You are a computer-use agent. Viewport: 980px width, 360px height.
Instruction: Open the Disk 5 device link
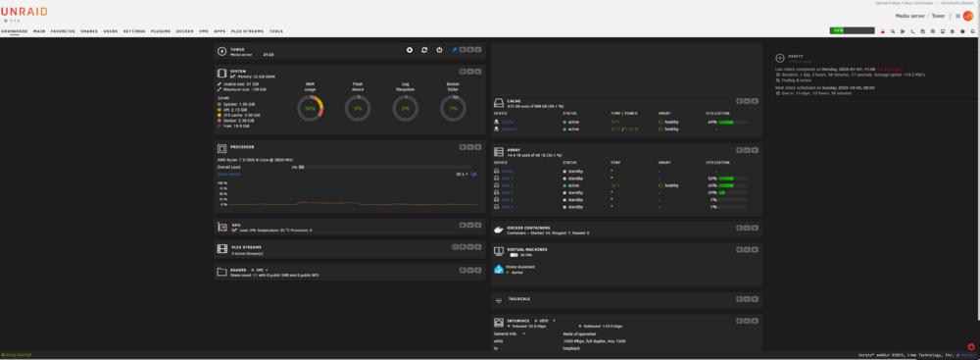pyautogui.click(x=508, y=207)
